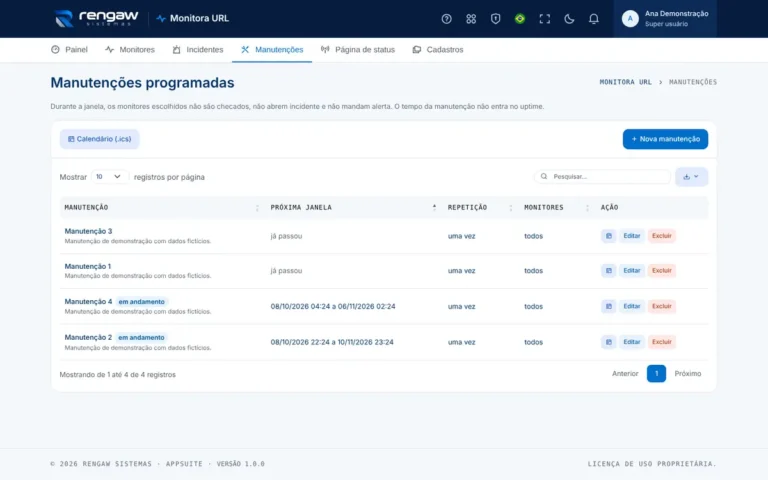Sort by Repetição column header
Viewport: 768px width, 480px height.
(x=480, y=208)
